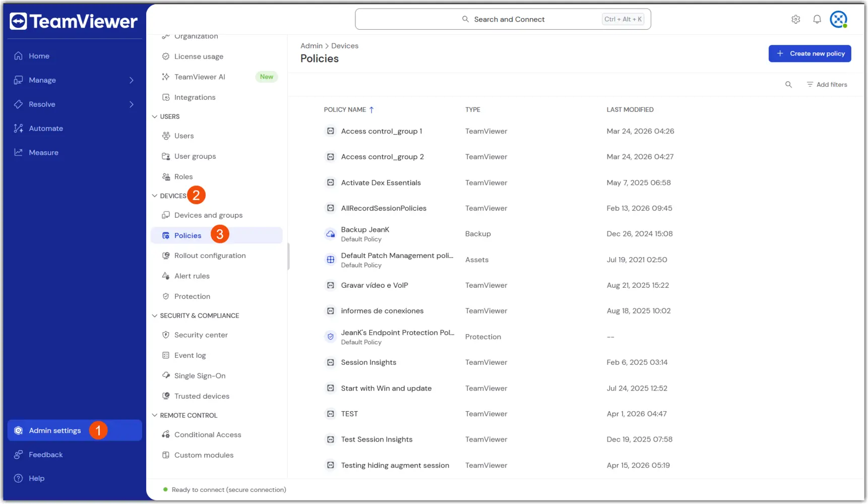
Task: Open Rollout configuration
Action: (217, 256)
